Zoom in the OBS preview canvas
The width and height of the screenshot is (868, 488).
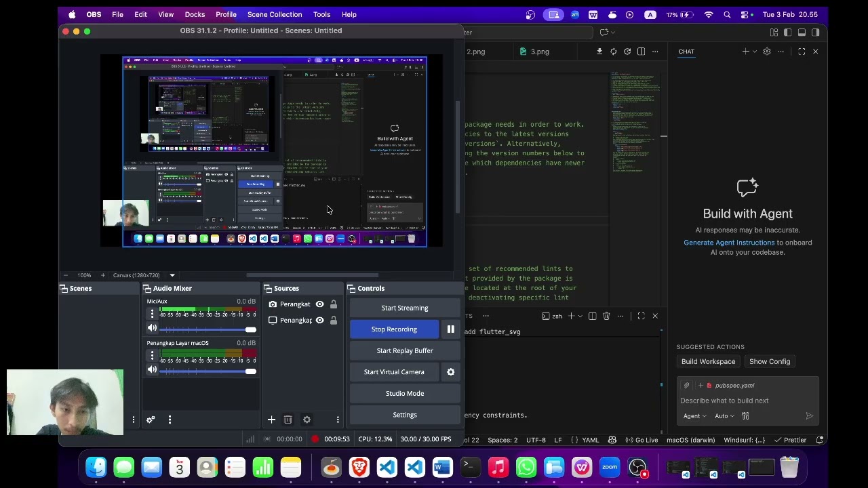[103, 275]
